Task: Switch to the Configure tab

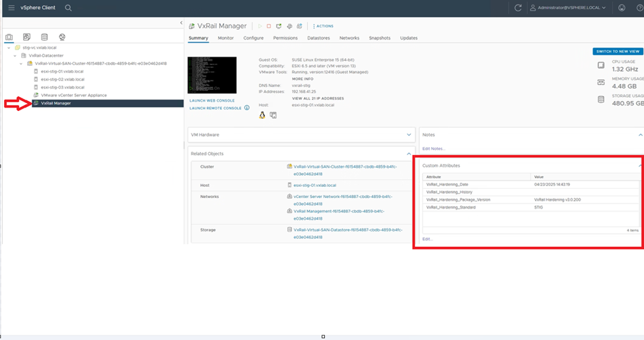Action: pyautogui.click(x=254, y=38)
